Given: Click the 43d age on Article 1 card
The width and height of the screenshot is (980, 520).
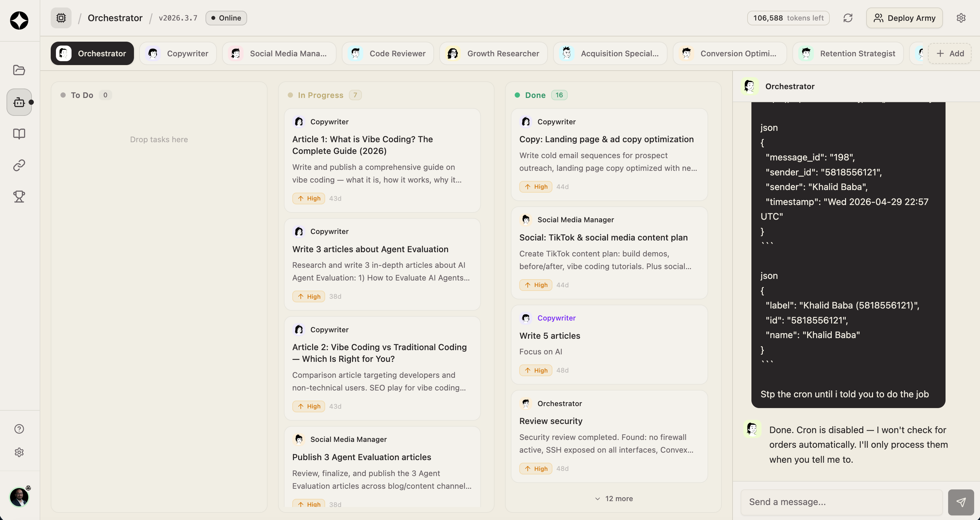Looking at the screenshot, I should 335,199.
